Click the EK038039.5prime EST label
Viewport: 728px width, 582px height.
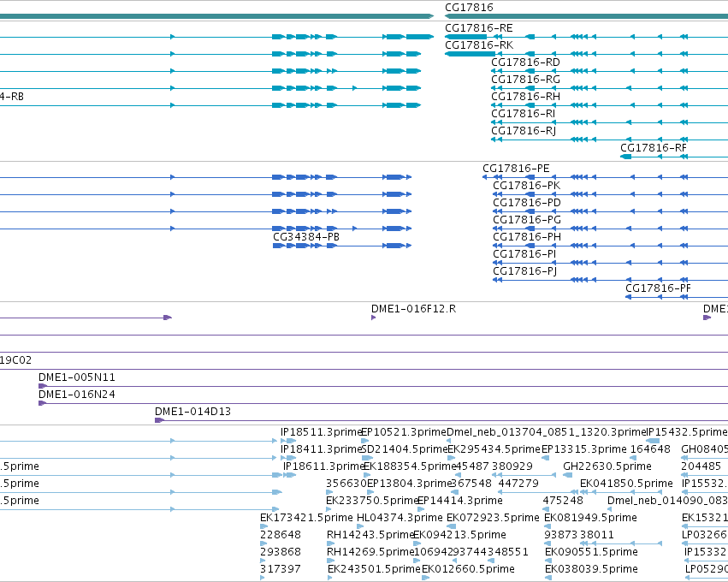coord(591,569)
